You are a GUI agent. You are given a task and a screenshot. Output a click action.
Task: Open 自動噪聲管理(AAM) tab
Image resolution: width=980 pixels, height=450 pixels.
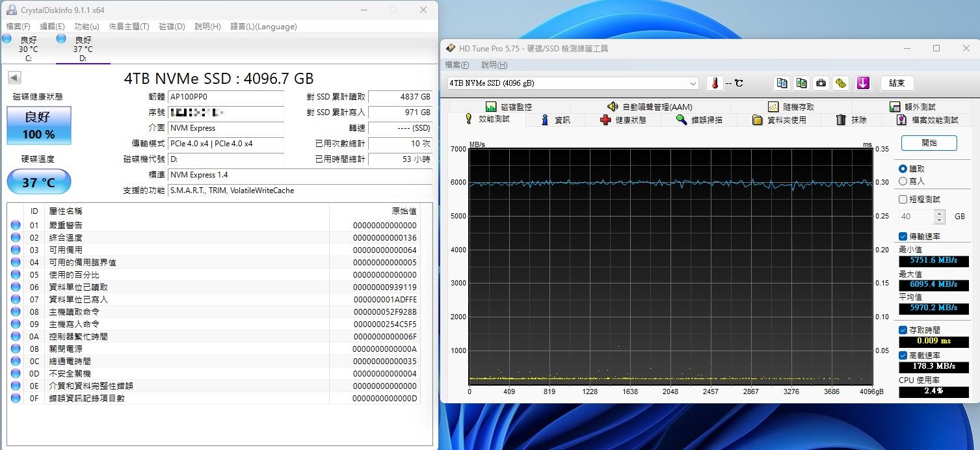(x=649, y=107)
